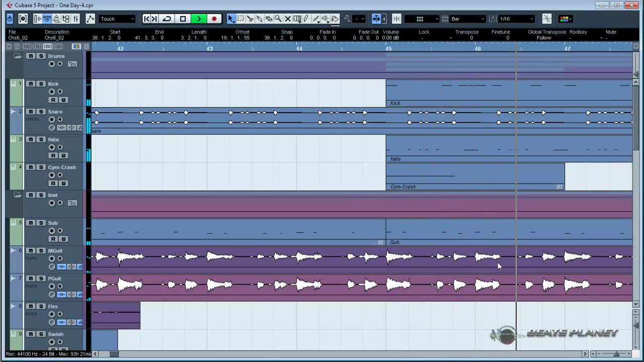644x362 pixels.
Task: Click the Stop transport button
Action: tap(183, 19)
